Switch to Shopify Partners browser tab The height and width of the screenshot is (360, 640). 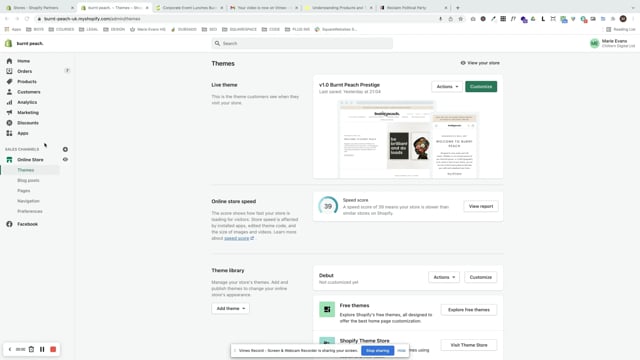pos(39,8)
